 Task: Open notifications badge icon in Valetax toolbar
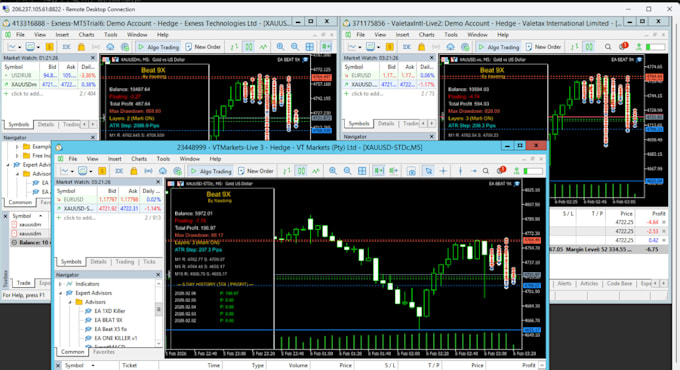[x=623, y=46]
